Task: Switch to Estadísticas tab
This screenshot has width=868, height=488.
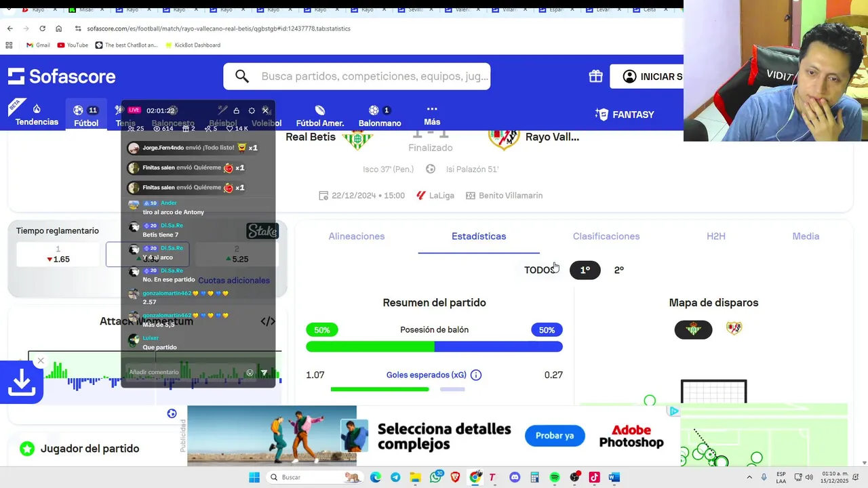Action: click(x=479, y=236)
